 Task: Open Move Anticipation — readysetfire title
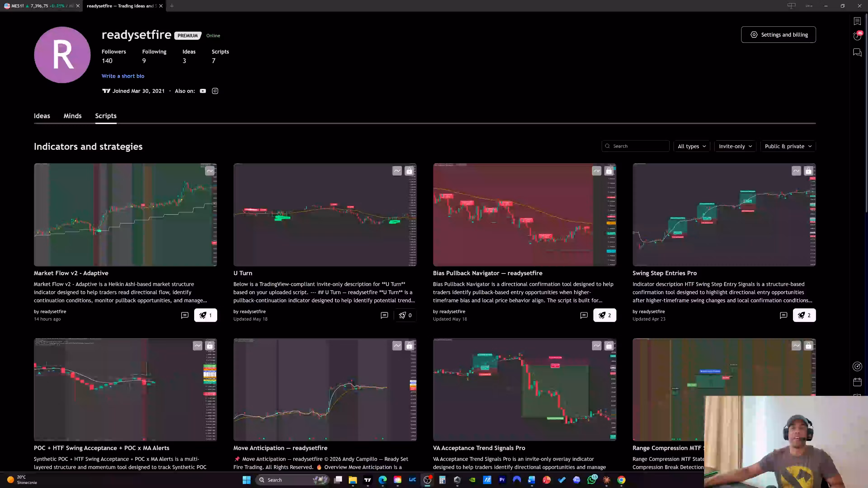pos(280,448)
